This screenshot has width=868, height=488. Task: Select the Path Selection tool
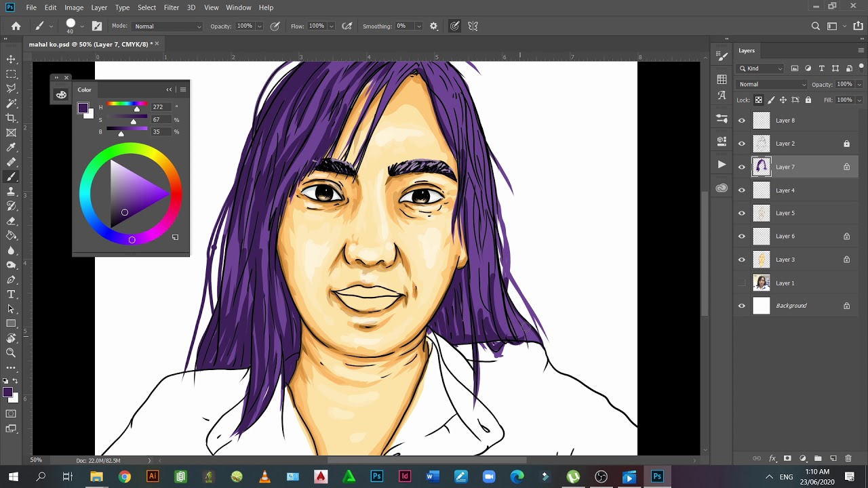coord(11,309)
